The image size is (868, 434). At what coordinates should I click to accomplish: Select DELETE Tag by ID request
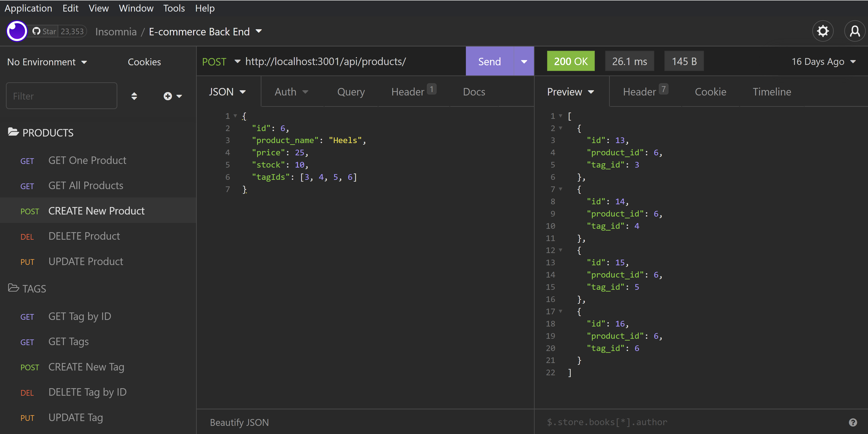98,392
